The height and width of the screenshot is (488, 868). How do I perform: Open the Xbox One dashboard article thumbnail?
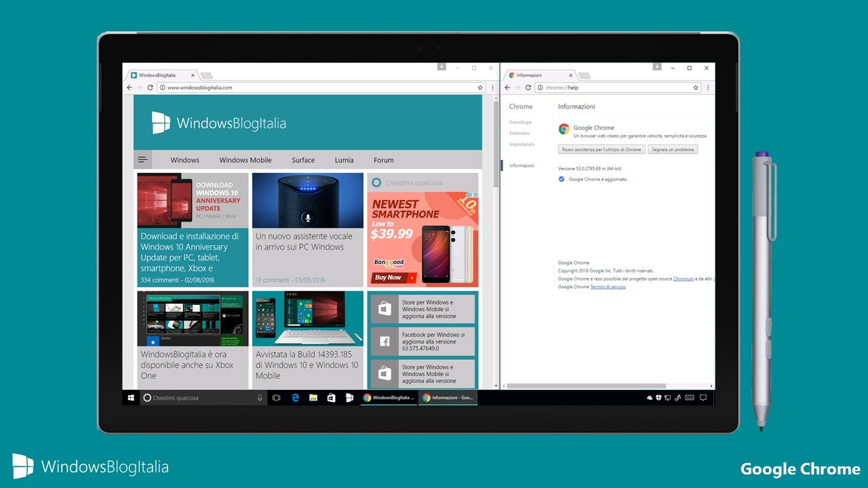(193, 319)
